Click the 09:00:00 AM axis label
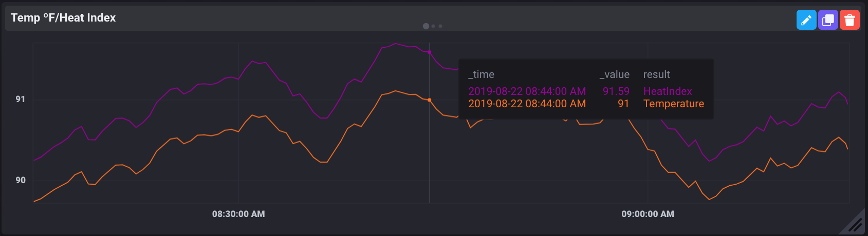 tap(648, 214)
